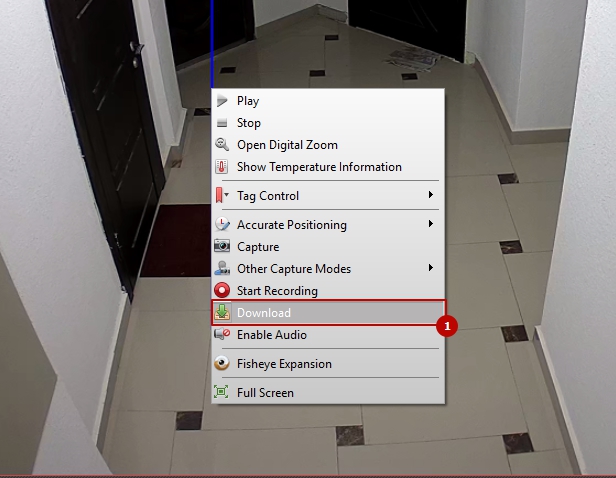Choose the Accurate Positioning menu item label
Screen dimensions: 616x478
(x=291, y=225)
